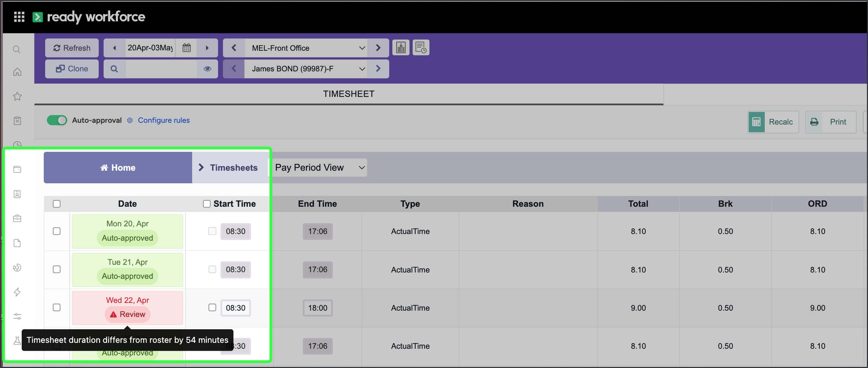Toggle the eye visibility filter button
Viewport: 868px width, 368px height.
click(x=207, y=69)
